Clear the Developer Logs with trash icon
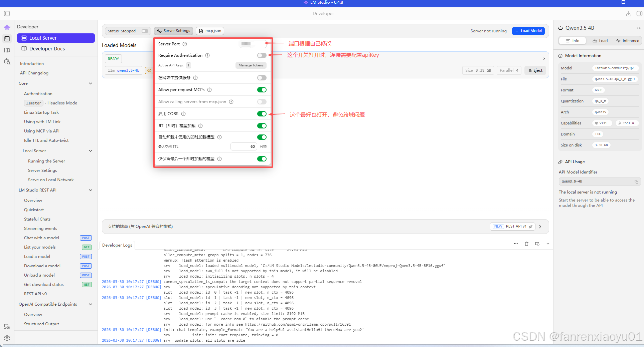The width and height of the screenshot is (644, 347). [x=527, y=244]
